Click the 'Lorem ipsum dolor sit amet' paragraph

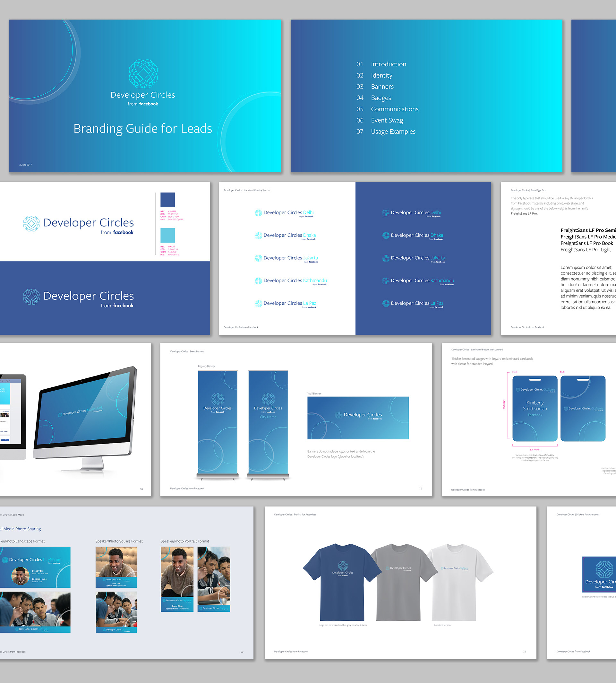click(588, 288)
